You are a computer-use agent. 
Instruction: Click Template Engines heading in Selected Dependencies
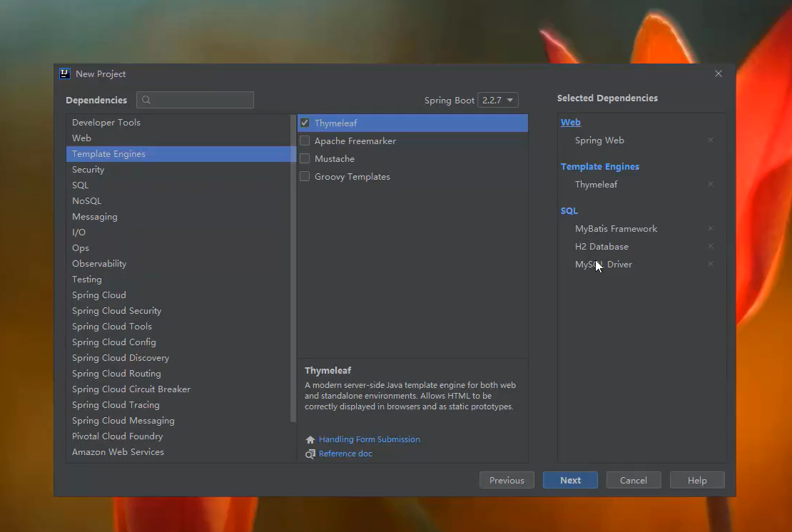599,167
